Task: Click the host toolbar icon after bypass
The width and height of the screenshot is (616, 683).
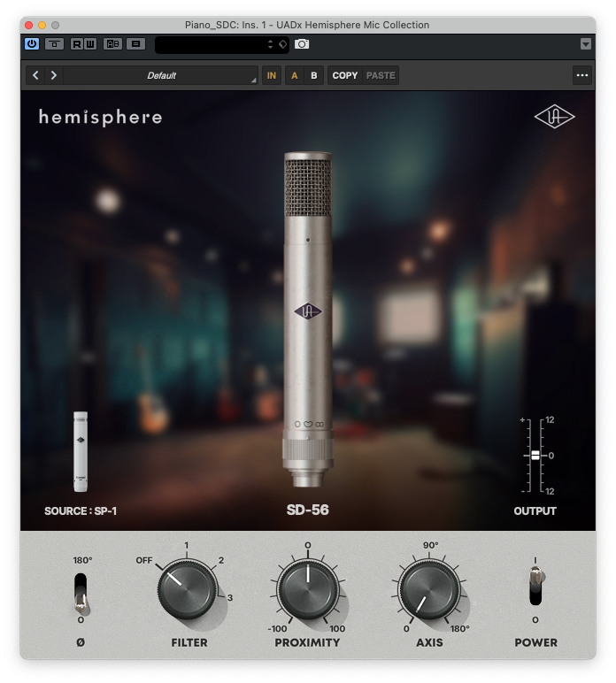Action: click(54, 44)
